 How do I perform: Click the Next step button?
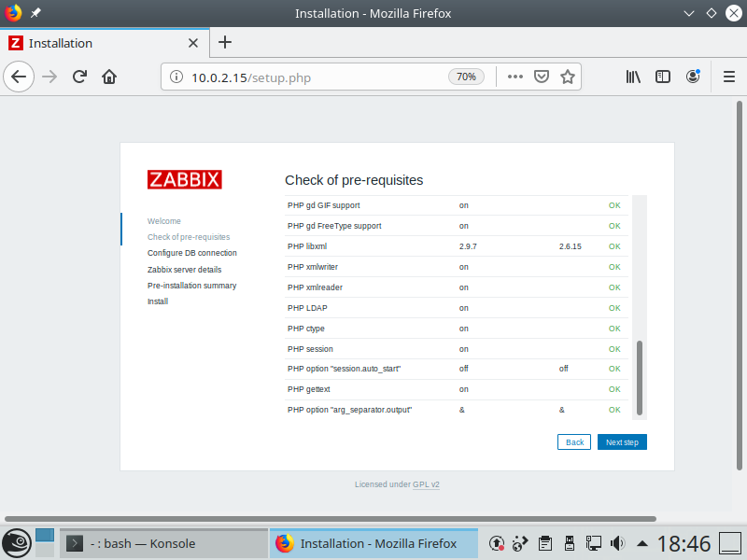pyautogui.click(x=622, y=442)
